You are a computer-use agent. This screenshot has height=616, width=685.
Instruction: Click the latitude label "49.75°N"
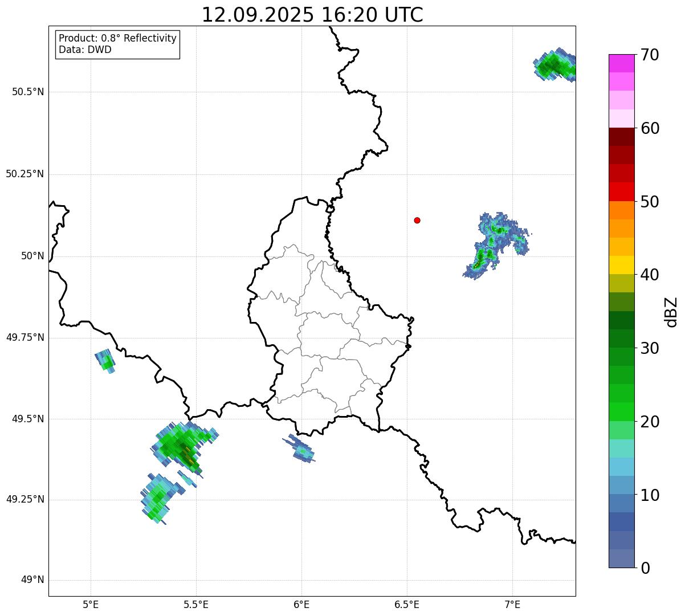(x=25, y=337)
